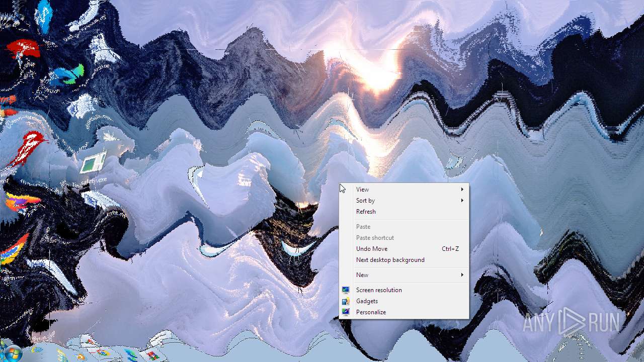Click the greyed-out Paste entry
Image resolution: width=644 pixels, height=362 pixels.
[x=404, y=227]
